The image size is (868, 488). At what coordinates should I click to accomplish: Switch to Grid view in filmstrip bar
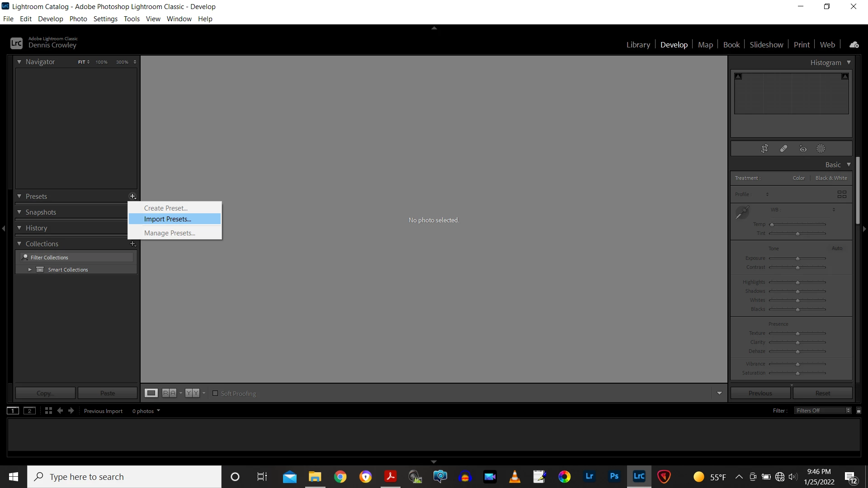(48, 411)
